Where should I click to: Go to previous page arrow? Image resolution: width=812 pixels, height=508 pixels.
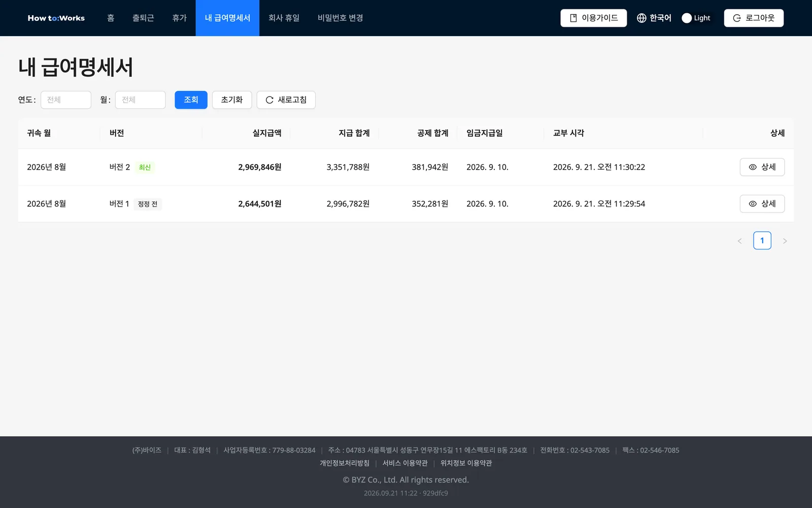(x=739, y=241)
